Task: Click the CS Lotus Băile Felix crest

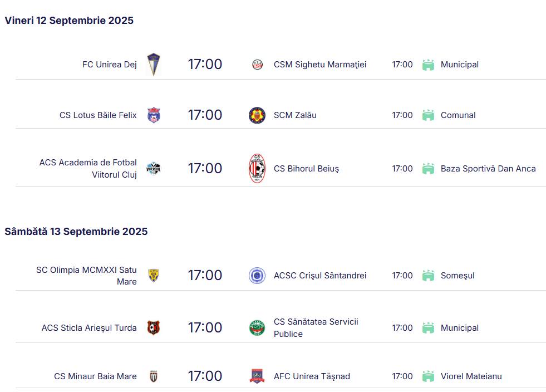Action: tap(154, 115)
